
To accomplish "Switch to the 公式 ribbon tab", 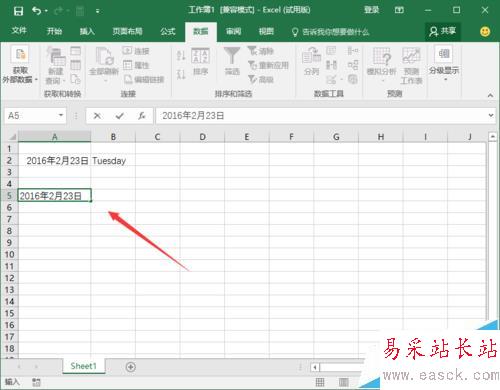I will pyautogui.click(x=168, y=31).
